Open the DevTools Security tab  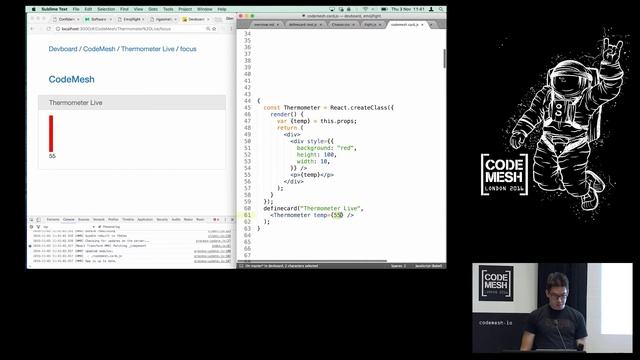[x=162, y=220]
